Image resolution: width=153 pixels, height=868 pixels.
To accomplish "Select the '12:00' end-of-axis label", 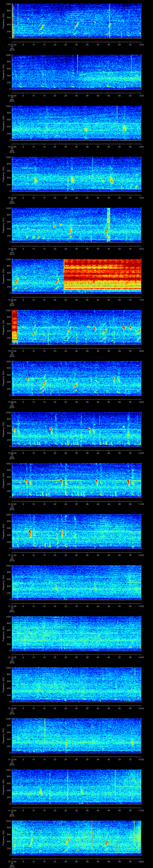I will (141, 555).
